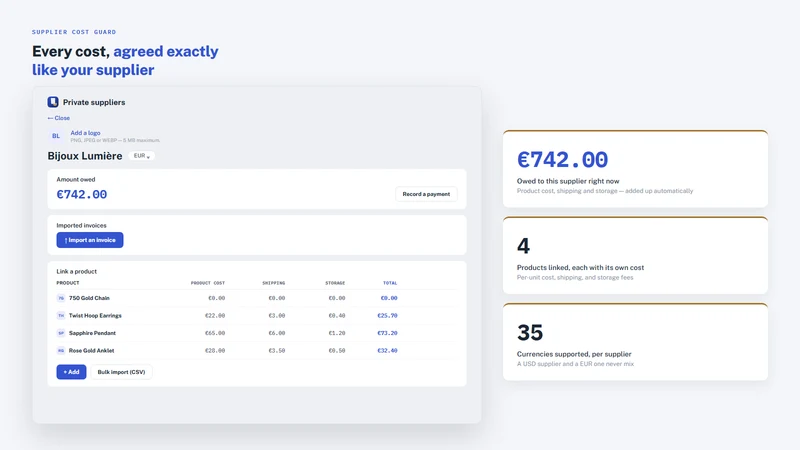Click Bulk import (CSV) button
Screen dimensions: 800x450
point(121,372)
